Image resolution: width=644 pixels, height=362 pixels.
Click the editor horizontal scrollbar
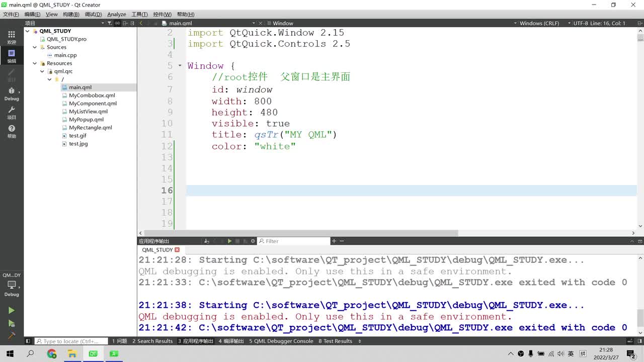click(x=301, y=233)
